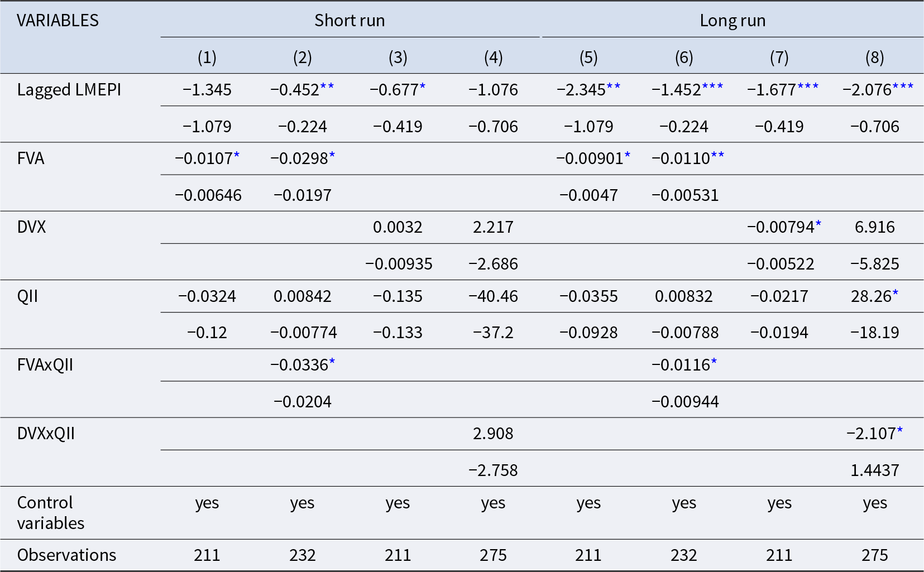Select the cell showing 1.4437
Screen dimensions: 924x572
pos(874,470)
